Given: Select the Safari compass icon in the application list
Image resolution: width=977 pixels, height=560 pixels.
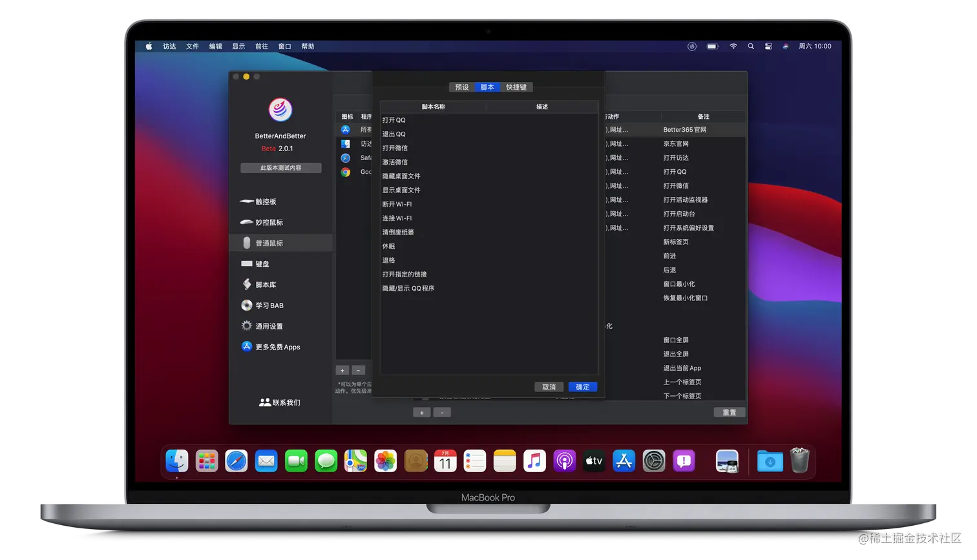Looking at the screenshot, I should click(x=346, y=158).
